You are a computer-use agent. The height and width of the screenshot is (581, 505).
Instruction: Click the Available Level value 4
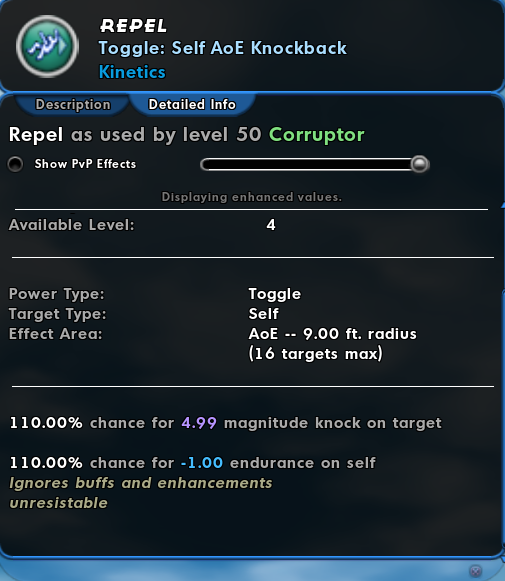pyautogui.click(x=271, y=225)
